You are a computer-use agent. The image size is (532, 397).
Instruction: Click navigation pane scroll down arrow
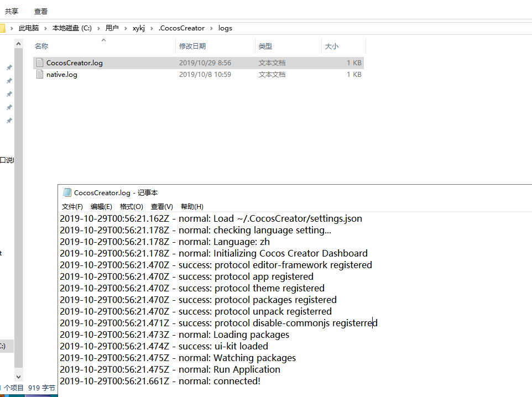click(19, 377)
